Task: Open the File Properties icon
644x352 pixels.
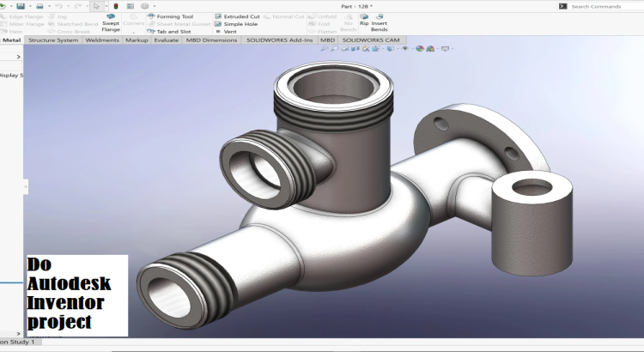Action: point(131,6)
